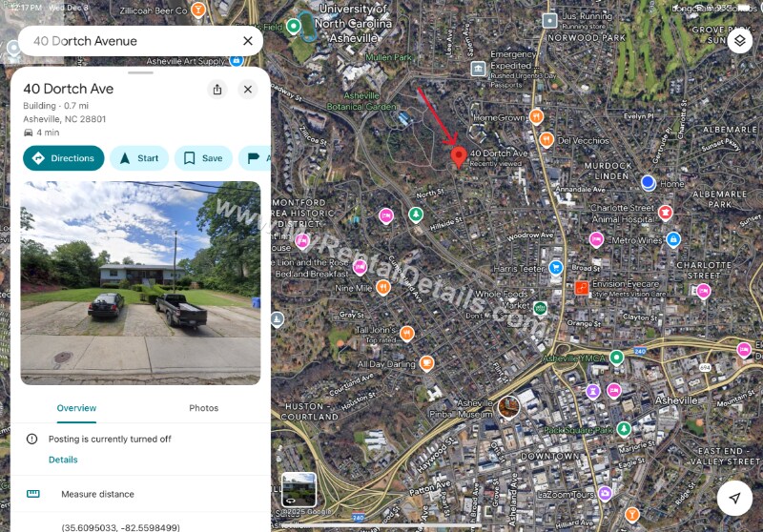Tap the my-location arrow button
The height and width of the screenshot is (532, 763).
(734, 498)
